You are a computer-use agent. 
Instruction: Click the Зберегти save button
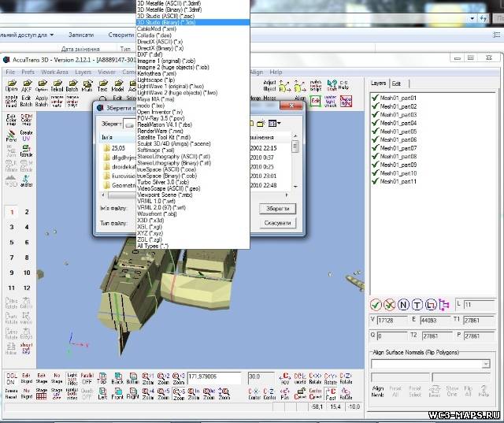[276, 209]
